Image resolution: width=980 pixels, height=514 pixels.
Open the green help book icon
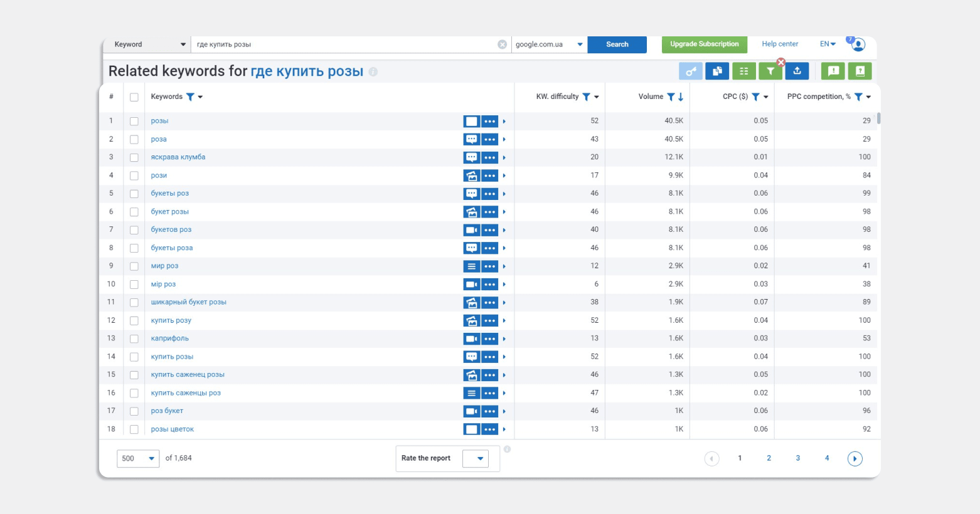[x=860, y=71]
